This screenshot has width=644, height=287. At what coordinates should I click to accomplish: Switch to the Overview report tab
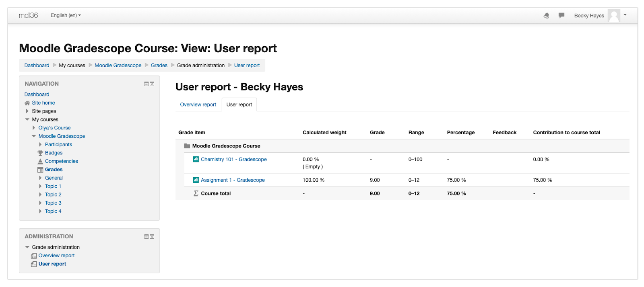tap(198, 105)
